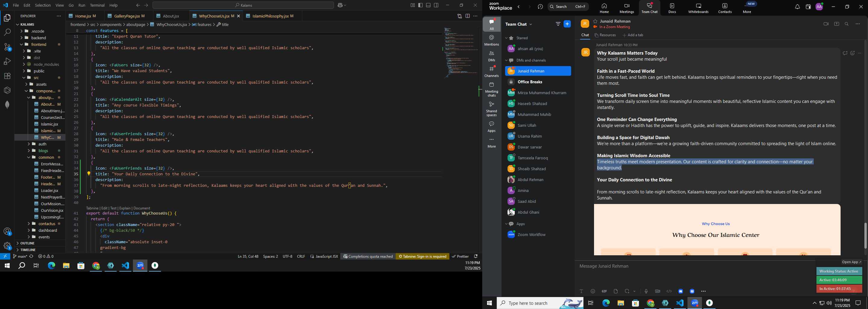Screen dimensions: 868x309
Task: Open screenshot options dropdown arrow in composer
Action: click(634, 291)
